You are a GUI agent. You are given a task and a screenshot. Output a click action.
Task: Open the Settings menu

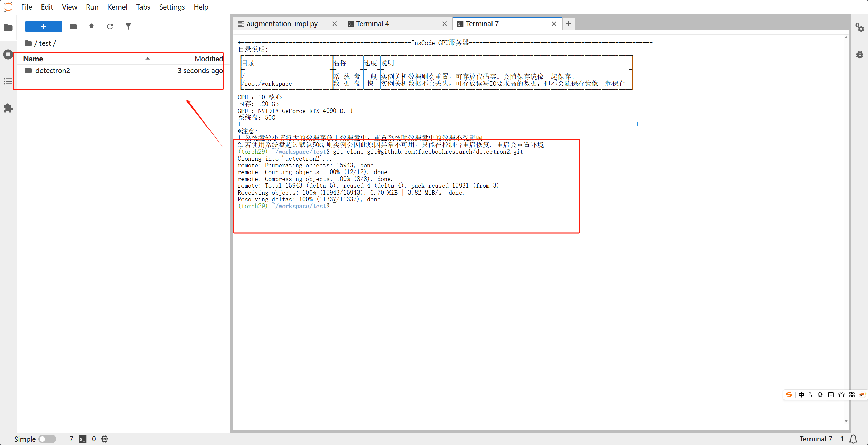coord(172,7)
